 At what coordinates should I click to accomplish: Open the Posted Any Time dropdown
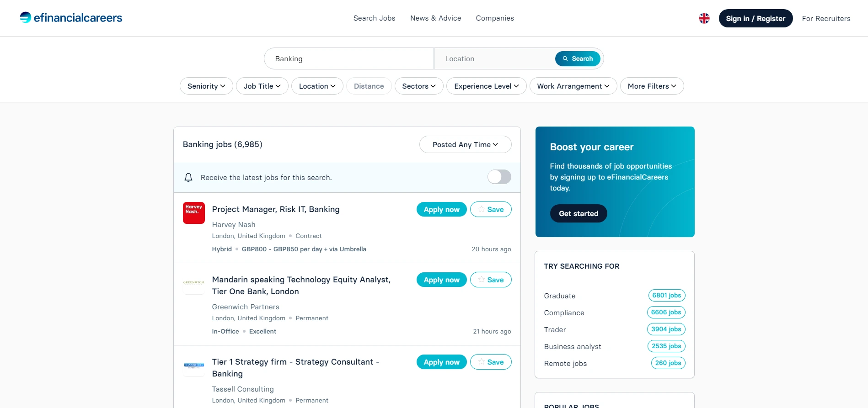(466, 144)
